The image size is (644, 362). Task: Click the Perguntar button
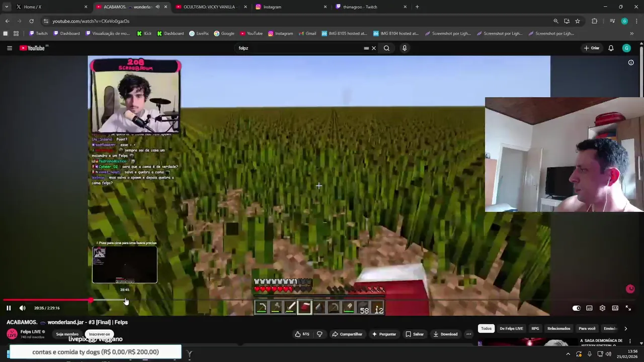click(x=384, y=334)
